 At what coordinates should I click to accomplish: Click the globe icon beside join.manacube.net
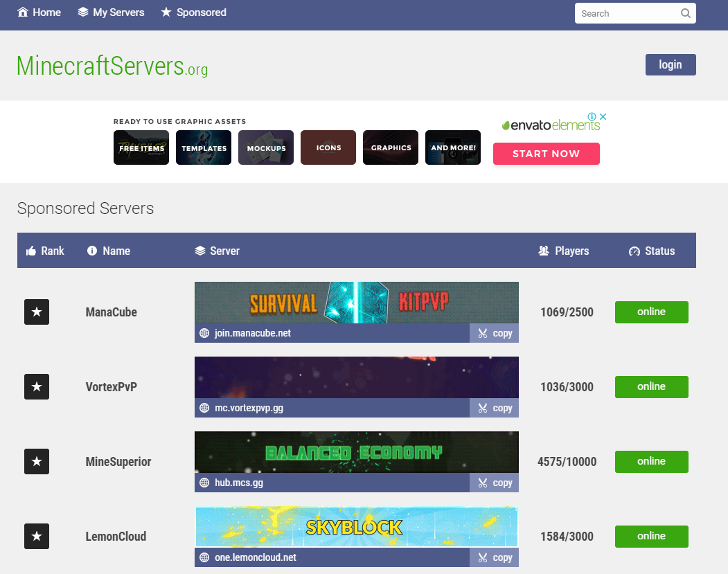pyautogui.click(x=204, y=333)
